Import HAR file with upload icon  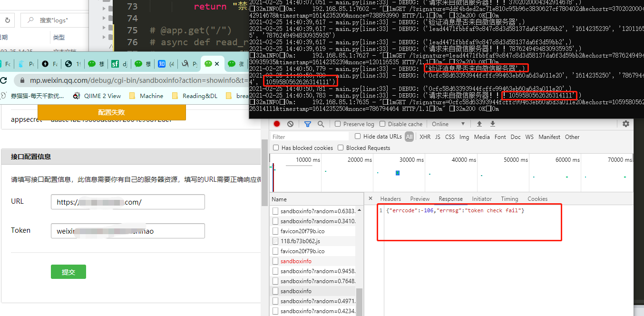(x=479, y=124)
